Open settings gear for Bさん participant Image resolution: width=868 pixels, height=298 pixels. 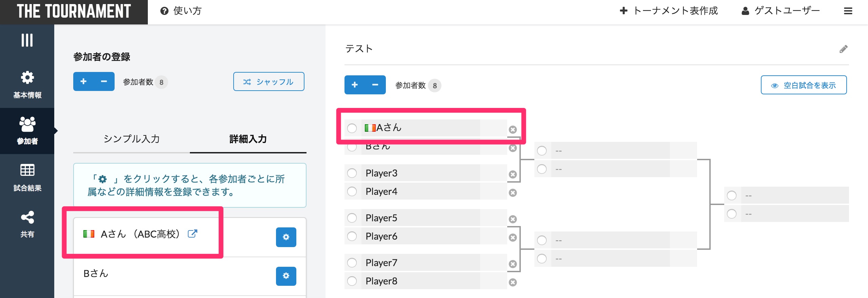pos(286,276)
